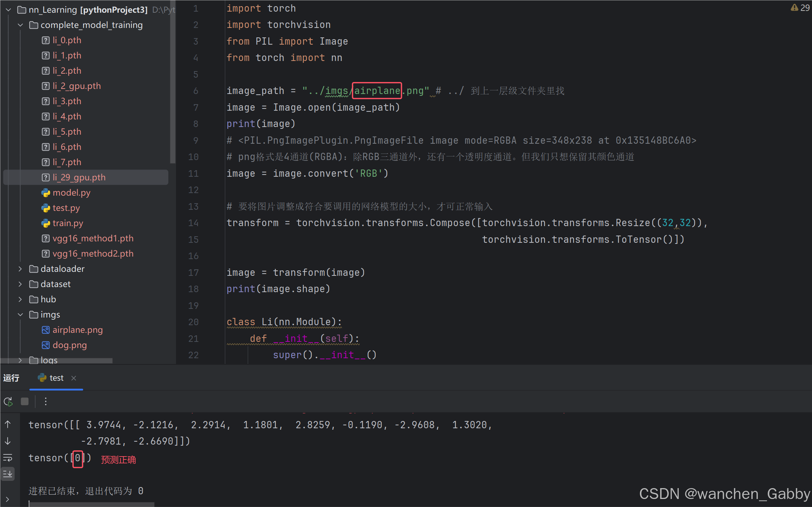This screenshot has height=507, width=812.
Task: Click the project tree horizontal scrollbar
Action: click(56, 361)
